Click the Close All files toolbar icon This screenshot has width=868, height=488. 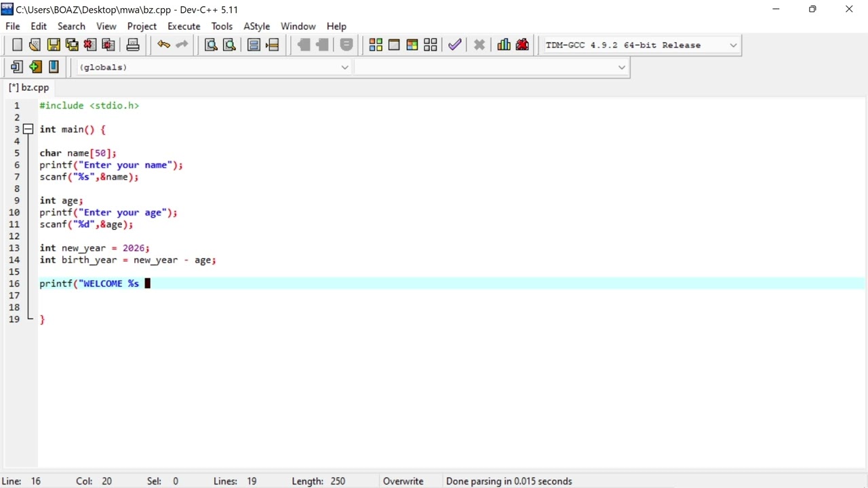108,45
